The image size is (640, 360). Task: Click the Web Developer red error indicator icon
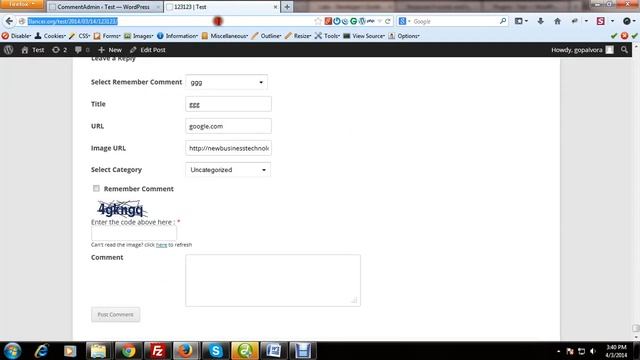tap(624, 36)
